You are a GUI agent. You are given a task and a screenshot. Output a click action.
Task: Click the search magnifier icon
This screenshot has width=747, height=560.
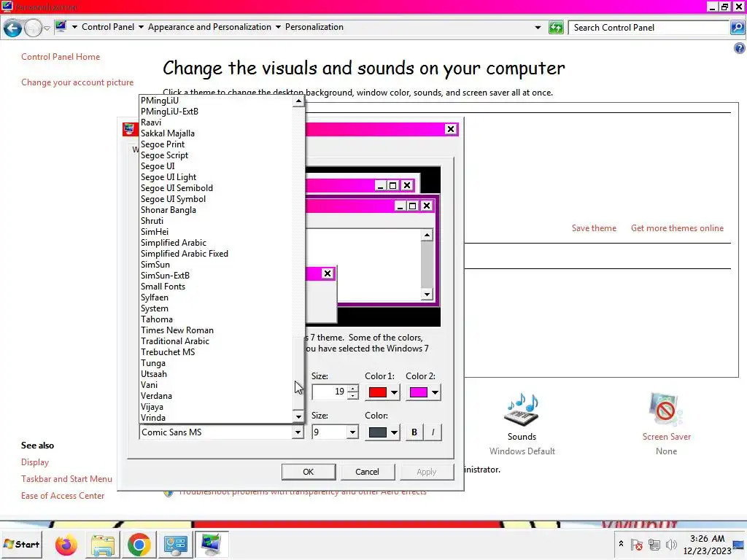point(737,28)
